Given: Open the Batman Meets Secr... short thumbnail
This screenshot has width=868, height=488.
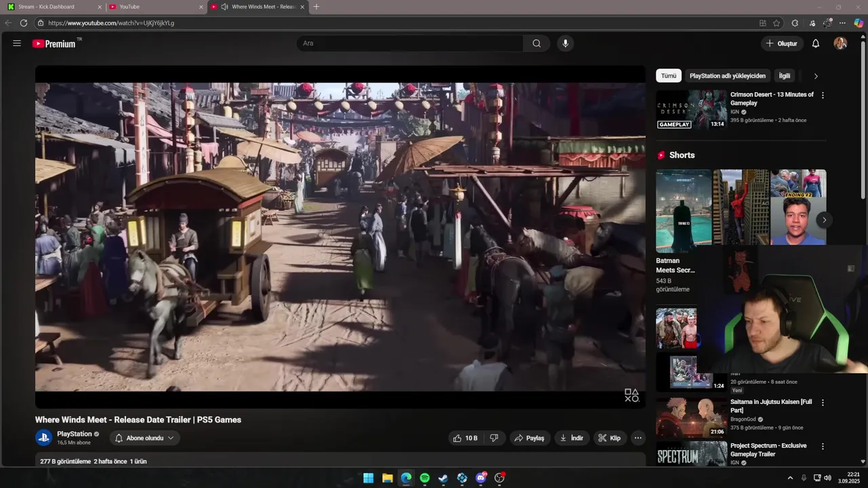Looking at the screenshot, I should point(684,211).
